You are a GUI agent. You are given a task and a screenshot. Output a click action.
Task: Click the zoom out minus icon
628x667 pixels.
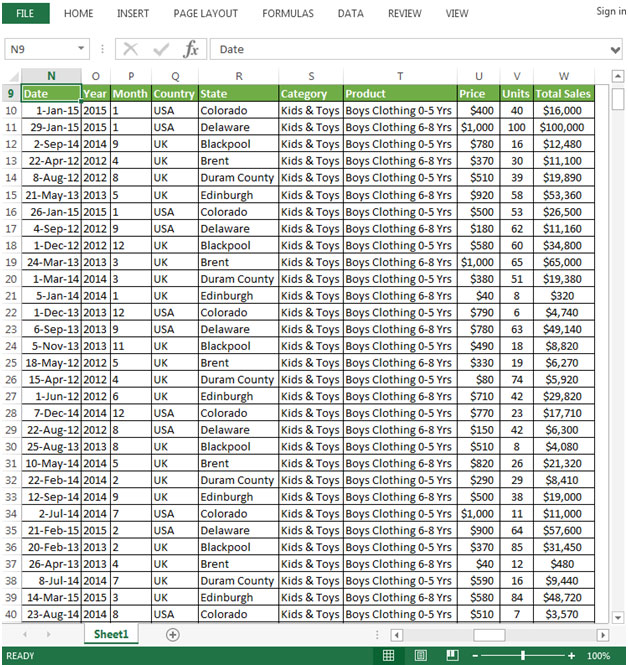point(475,656)
